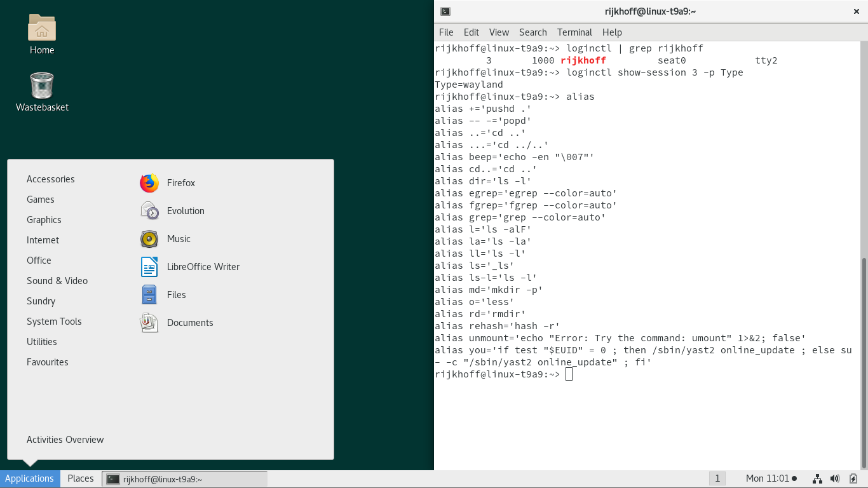
Task: Click the network icon in the system tray
Action: tap(818, 478)
